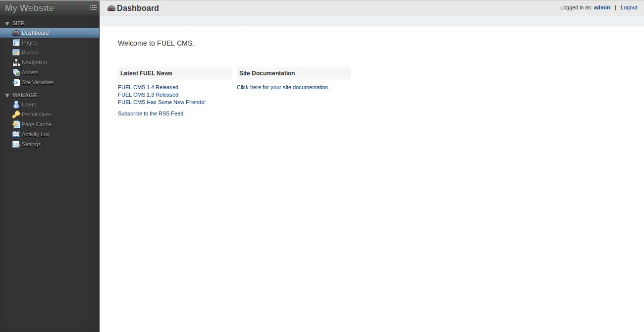This screenshot has height=332, width=644.
Task: Click the Page Cache icon
Action: [x=16, y=124]
